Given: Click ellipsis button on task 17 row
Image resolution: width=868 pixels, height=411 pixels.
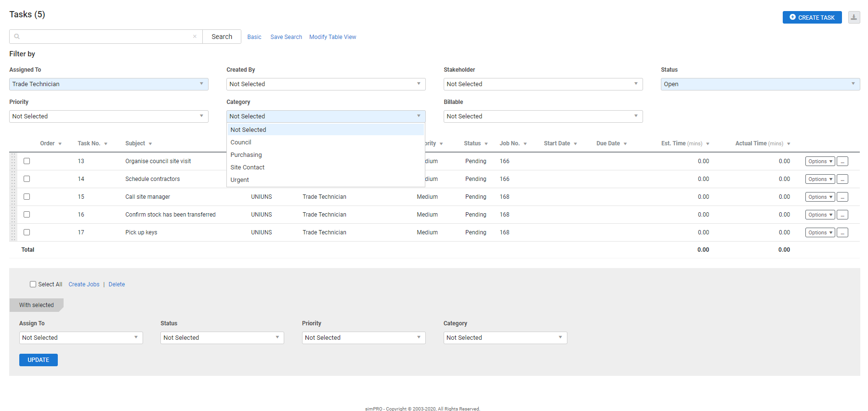Looking at the screenshot, I should pyautogui.click(x=842, y=233).
